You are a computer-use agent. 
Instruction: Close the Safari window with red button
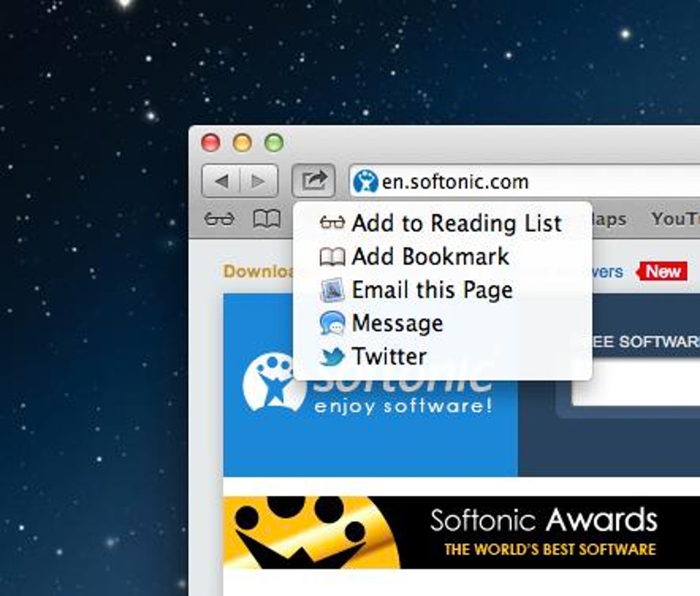pos(211,143)
